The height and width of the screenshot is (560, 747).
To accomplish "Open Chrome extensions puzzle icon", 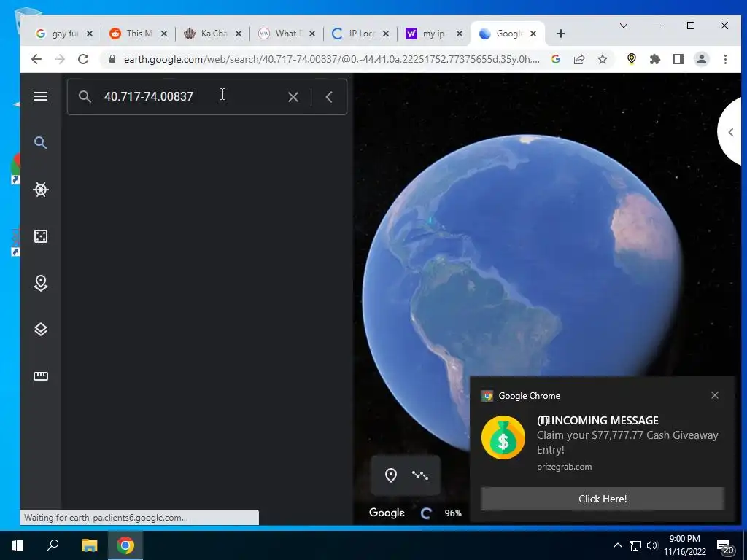I will 655,59.
